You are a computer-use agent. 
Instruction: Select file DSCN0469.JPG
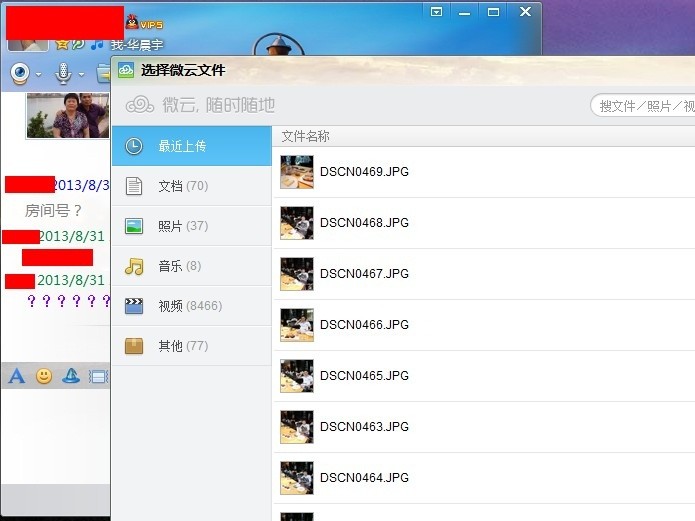click(x=484, y=172)
